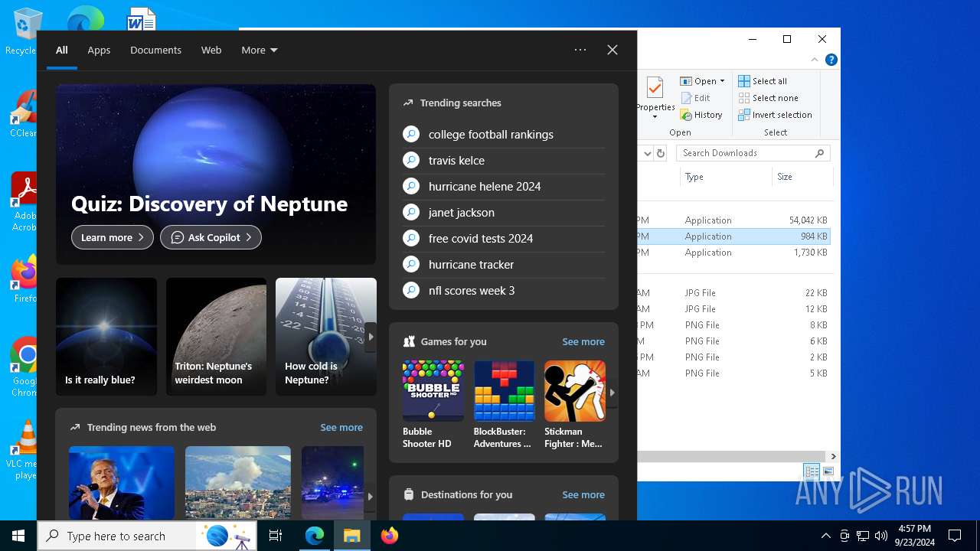Open taskbar clock showing 4:57 PM
980x551 pixels.
[914, 536]
